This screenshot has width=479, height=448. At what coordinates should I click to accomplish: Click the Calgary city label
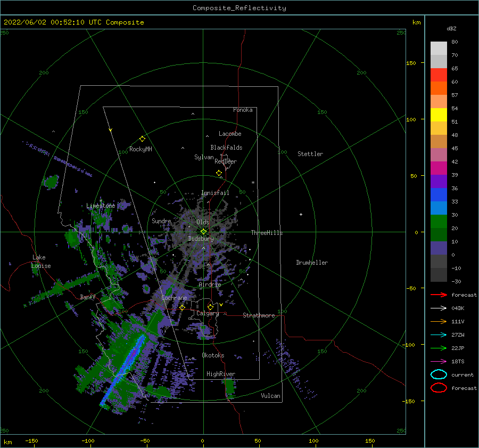(208, 313)
